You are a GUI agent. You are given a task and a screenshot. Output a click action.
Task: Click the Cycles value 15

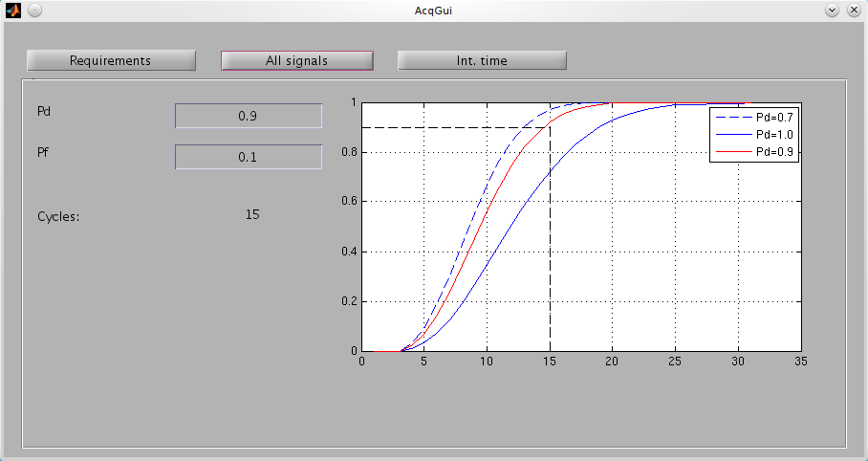[252, 214]
